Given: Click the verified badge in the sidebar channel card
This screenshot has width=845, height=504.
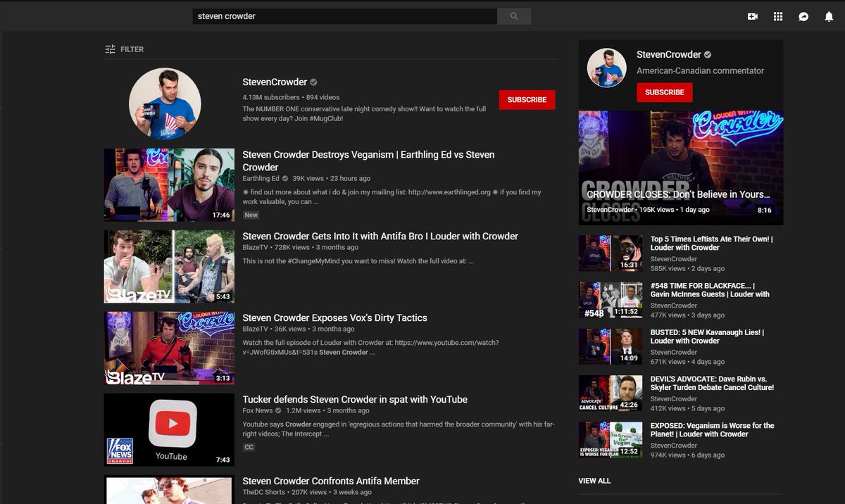Looking at the screenshot, I should point(708,54).
